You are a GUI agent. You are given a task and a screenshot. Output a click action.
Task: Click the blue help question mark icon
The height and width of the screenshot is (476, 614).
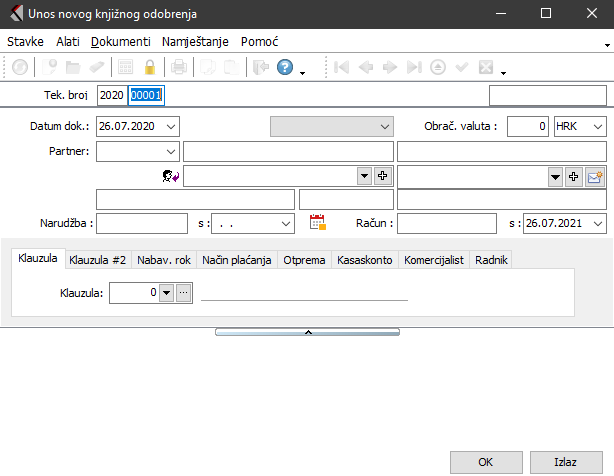click(x=285, y=68)
